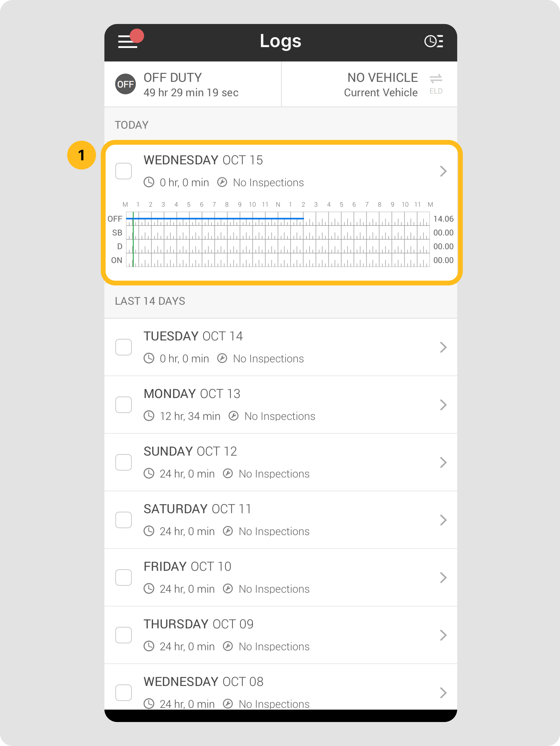Tap the OFF duty status badge

125,84
